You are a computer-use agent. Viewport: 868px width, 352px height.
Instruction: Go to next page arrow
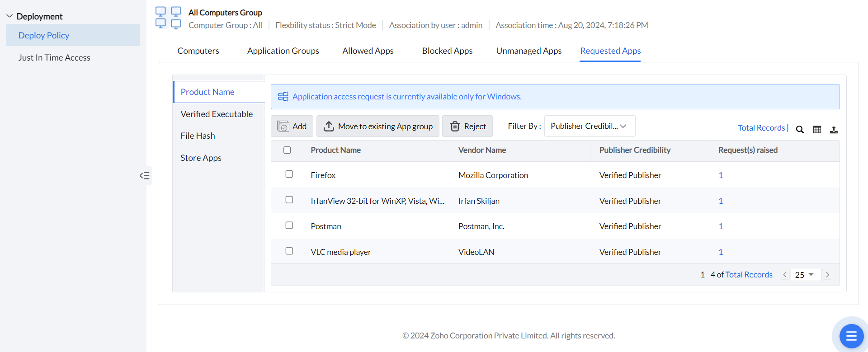pyautogui.click(x=827, y=275)
